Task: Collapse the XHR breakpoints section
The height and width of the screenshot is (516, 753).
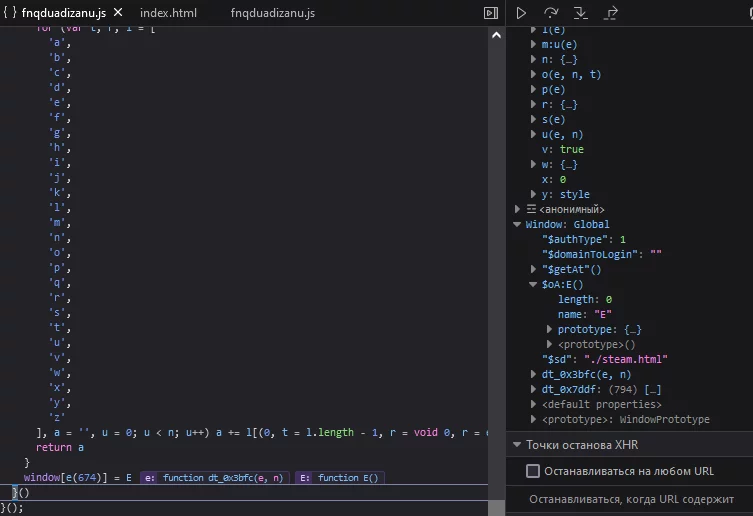Action: 517,445
